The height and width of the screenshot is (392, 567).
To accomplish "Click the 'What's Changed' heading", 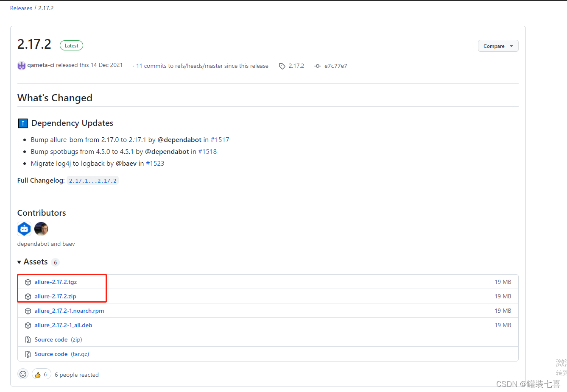I will [55, 98].
